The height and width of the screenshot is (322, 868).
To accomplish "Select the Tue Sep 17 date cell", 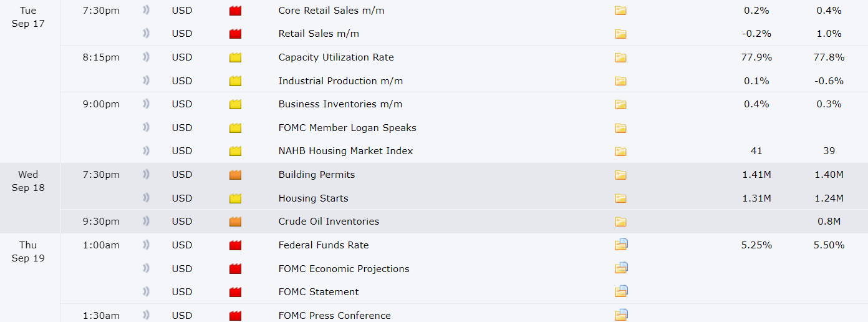I will click(x=28, y=17).
